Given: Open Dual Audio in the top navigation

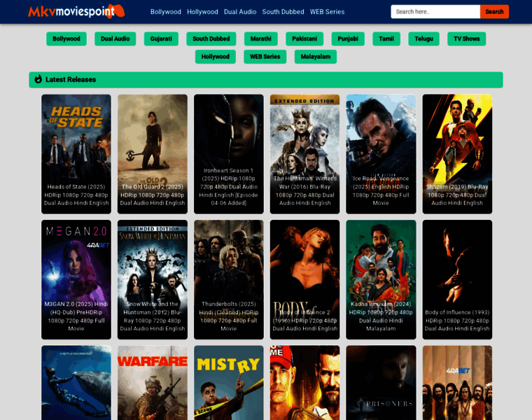Looking at the screenshot, I should pyautogui.click(x=240, y=12).
